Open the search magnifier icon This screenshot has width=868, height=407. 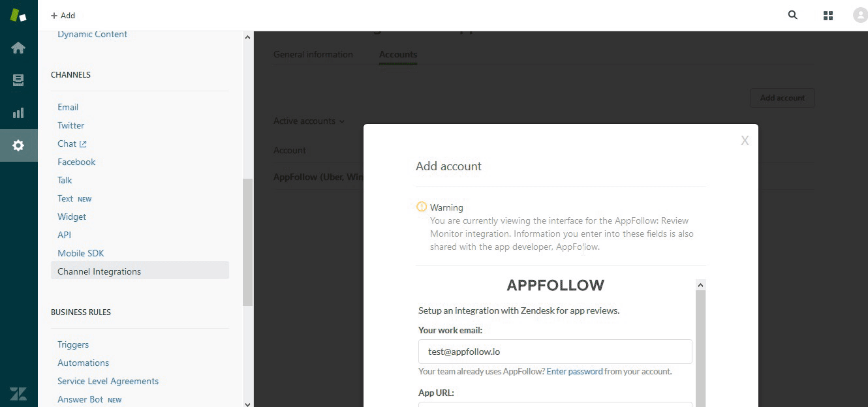pyautogui.click(x=793, y=15)
